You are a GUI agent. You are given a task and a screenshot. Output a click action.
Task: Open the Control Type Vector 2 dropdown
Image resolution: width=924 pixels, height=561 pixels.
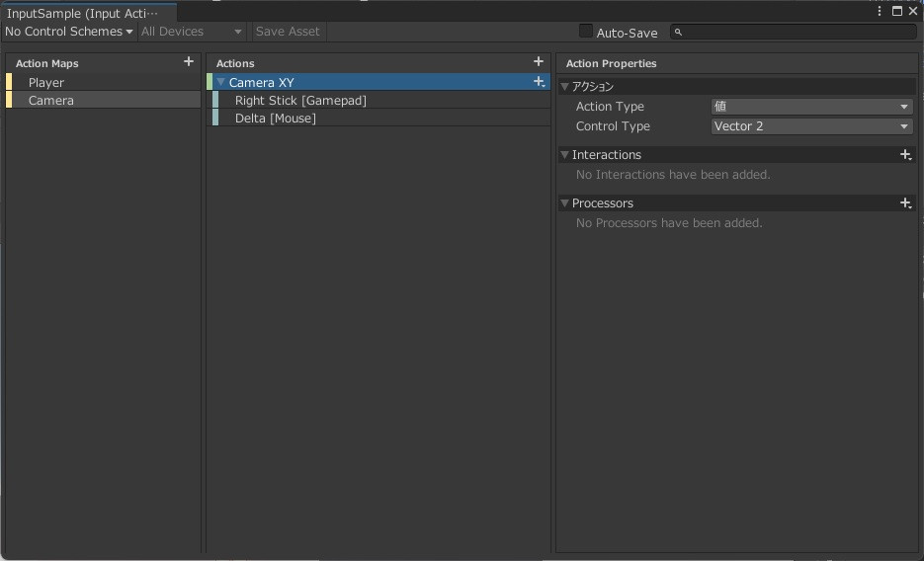click(811, 126)
